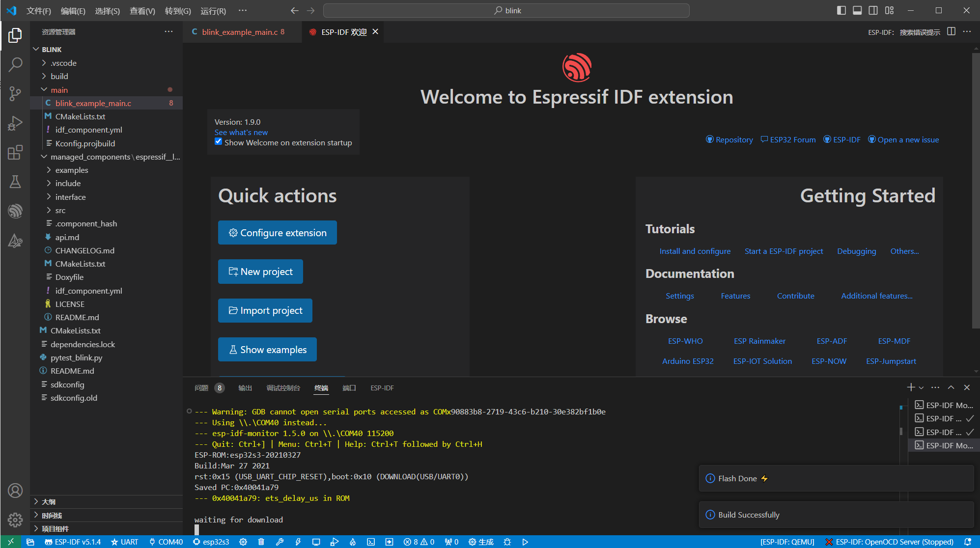Open the 查看(V) menu

[142, 10]
